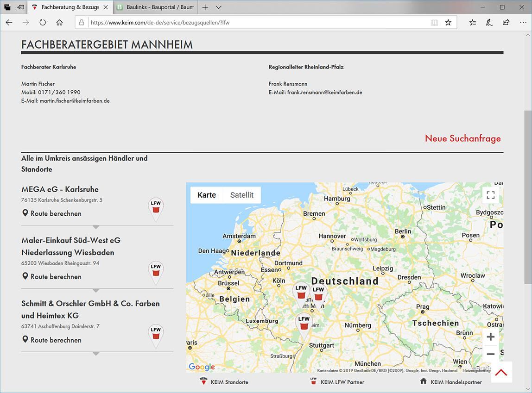The width and height of the screenshot is (532, 393).
Task: Click the KEIM Handelspartner house icon
Action: pos(423,381)
